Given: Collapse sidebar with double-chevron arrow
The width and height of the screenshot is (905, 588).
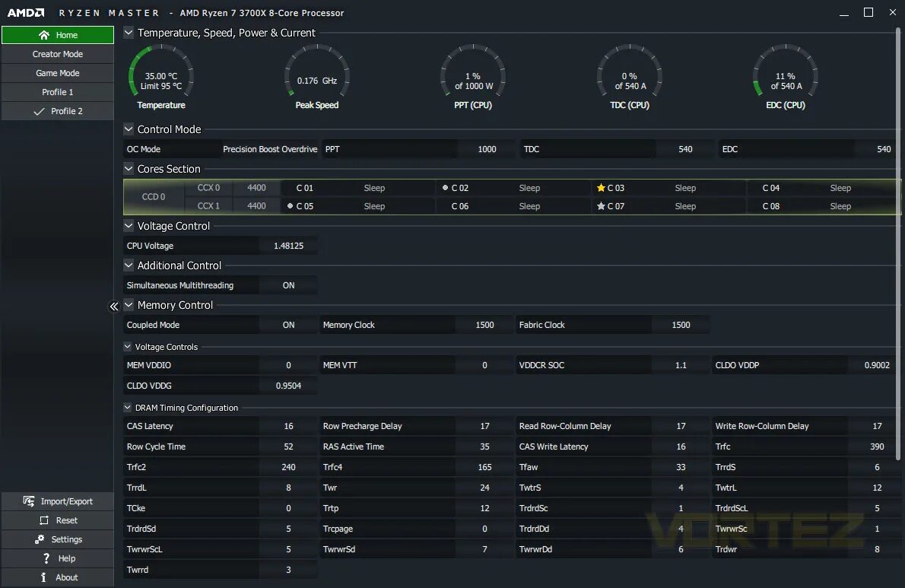Looking at the screenshot, I should click(114, 307).
